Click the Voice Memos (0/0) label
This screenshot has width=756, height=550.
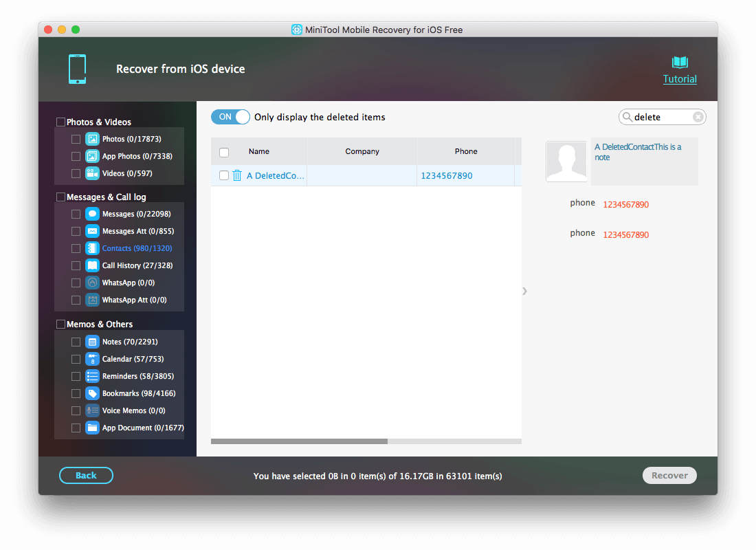133,410
